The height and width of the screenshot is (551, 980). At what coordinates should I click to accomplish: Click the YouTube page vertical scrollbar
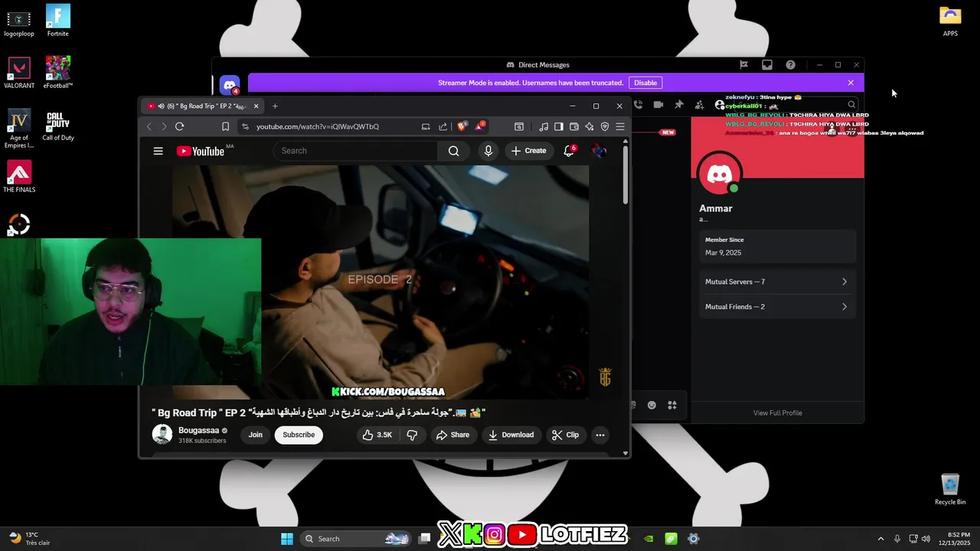click(x=626, y=174)
